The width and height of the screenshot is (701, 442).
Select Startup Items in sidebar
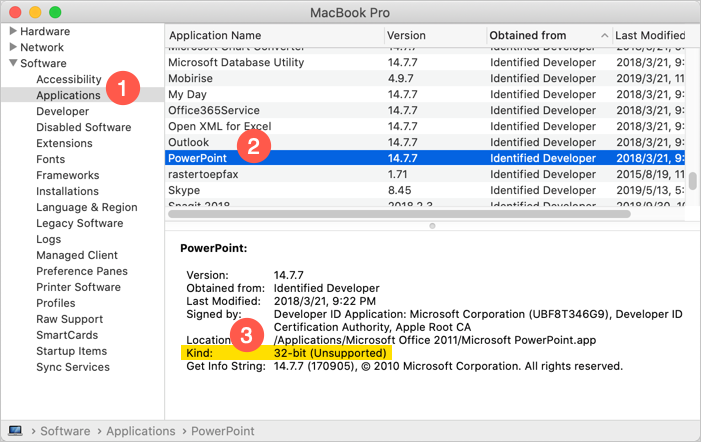coord(71,351)
